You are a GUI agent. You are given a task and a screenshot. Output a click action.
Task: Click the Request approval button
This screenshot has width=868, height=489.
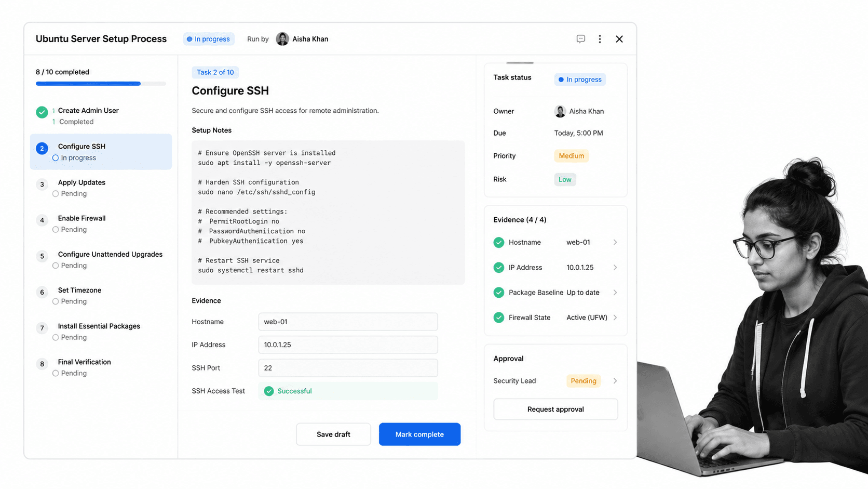click(x=555, y=409)
